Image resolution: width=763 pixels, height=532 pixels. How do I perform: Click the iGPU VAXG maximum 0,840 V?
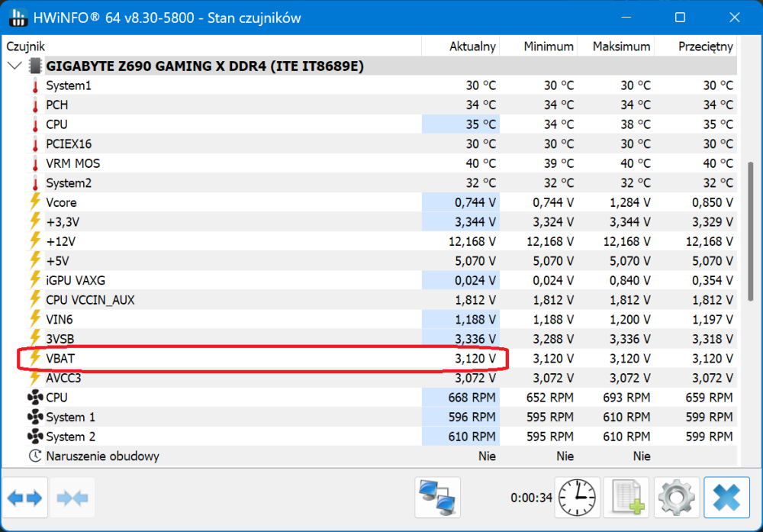[629, 280]
